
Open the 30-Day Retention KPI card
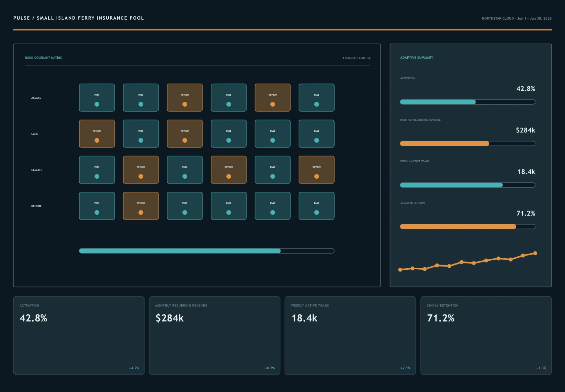486,336
